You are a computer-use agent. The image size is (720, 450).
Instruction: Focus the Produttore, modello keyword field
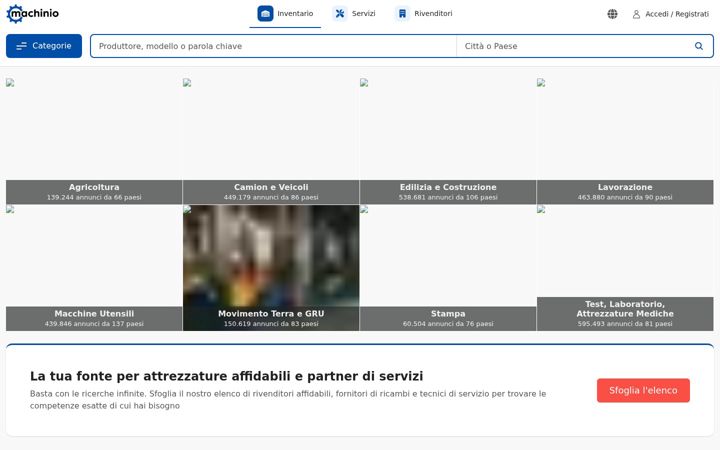point(274,46)
